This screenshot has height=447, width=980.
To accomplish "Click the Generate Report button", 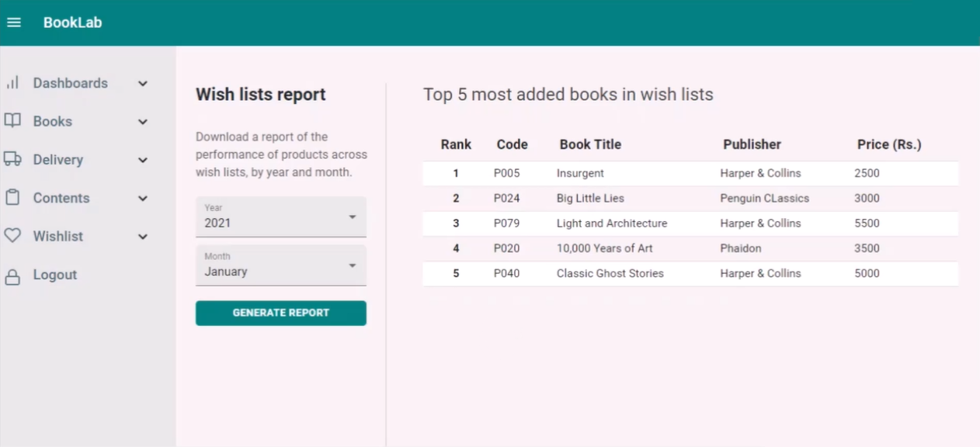I will pyautogui.click(x=280, y=313).
